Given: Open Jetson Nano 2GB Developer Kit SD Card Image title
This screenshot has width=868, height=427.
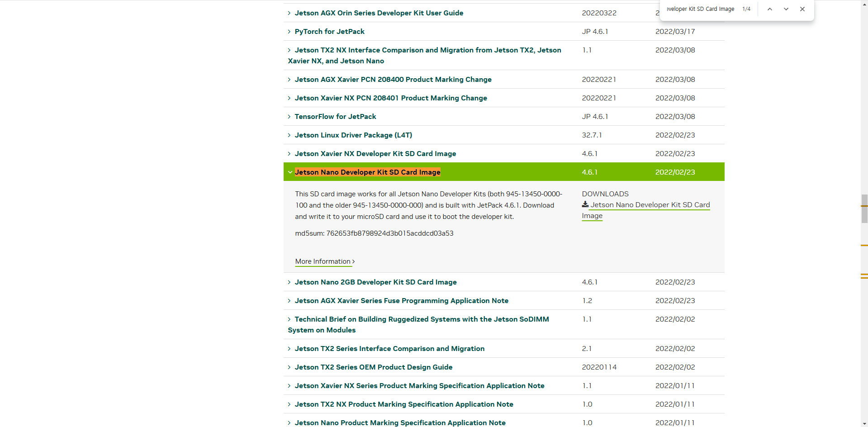Looking at the screenshot, I should [376, 282].
